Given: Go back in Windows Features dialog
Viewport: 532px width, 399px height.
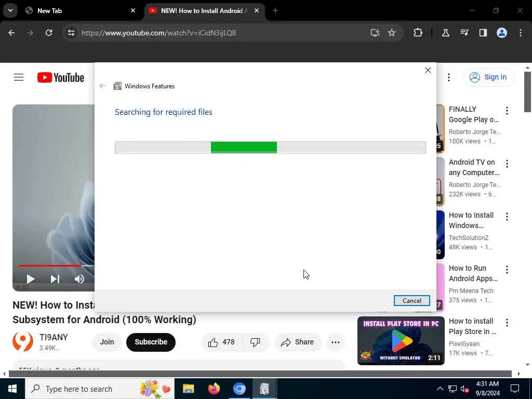Looking at the screenshot, I should (x=102, y=86).
